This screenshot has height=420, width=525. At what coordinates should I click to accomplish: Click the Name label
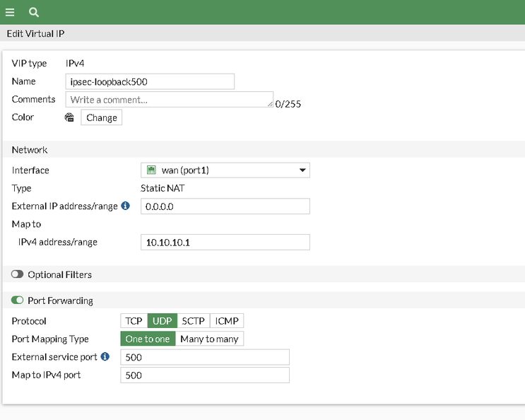pos(23,81)
